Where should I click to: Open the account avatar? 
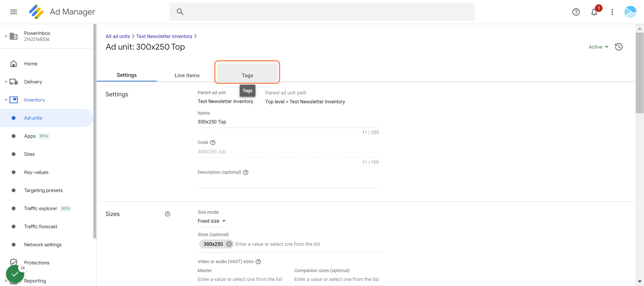[630, 12]
